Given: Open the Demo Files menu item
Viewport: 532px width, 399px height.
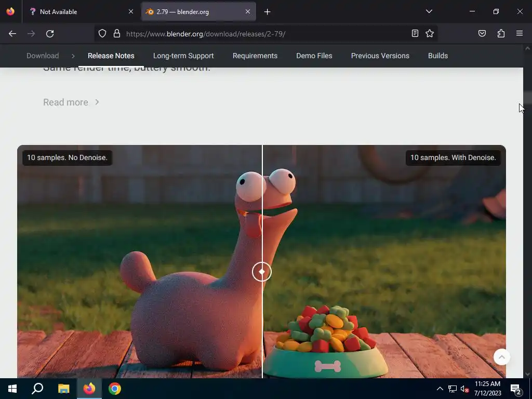Looking at the screenshot, I should [x=314, y=56].
